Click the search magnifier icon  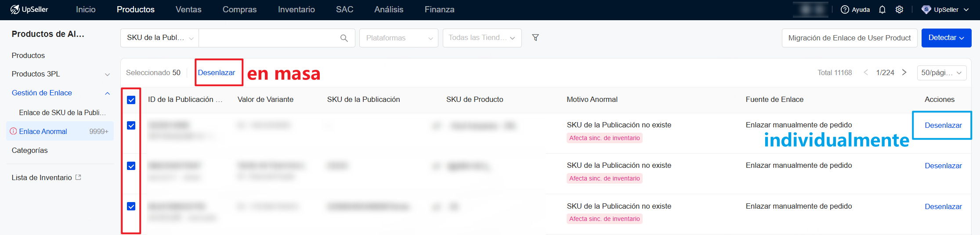pos(344,38)
